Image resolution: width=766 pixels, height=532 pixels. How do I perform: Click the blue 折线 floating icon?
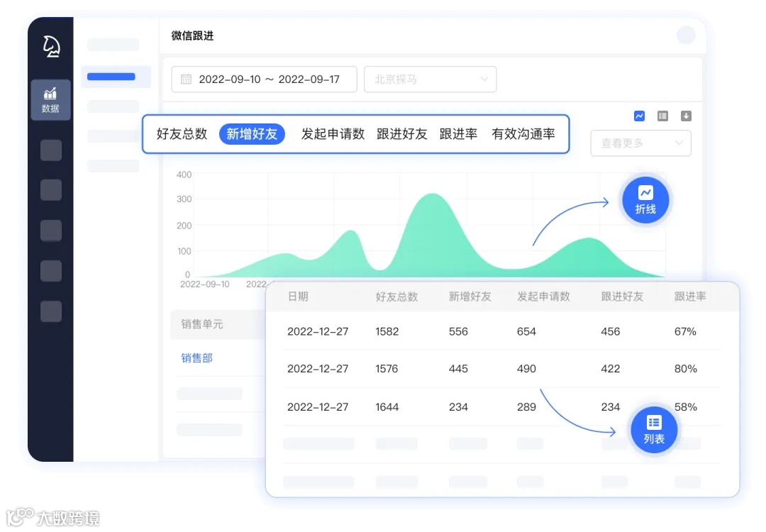[x=645, y=200]
